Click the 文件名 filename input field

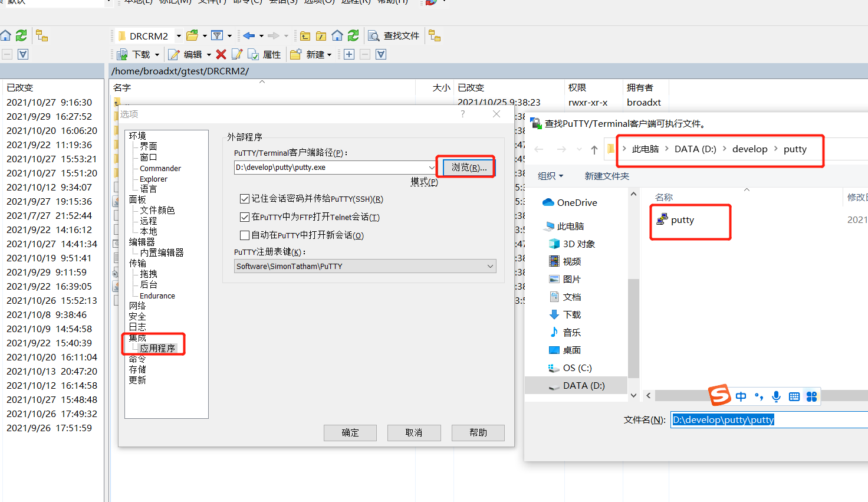click(x=769, y=419)
